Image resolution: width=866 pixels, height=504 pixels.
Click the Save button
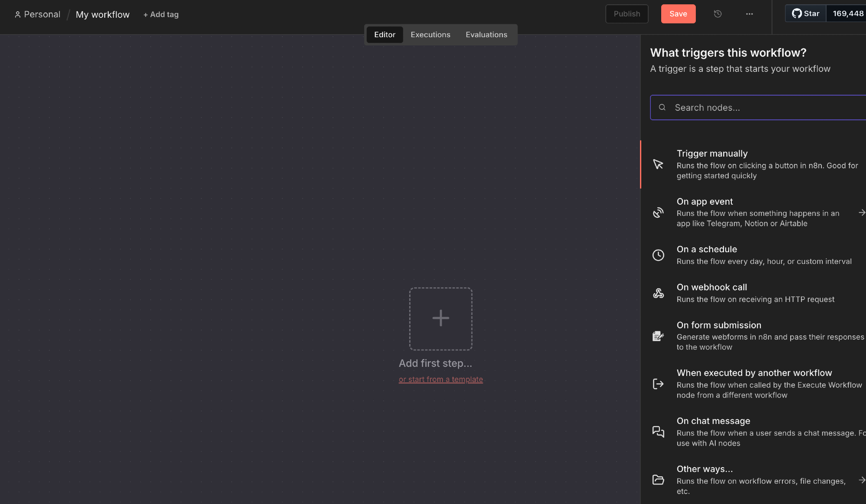678,14
